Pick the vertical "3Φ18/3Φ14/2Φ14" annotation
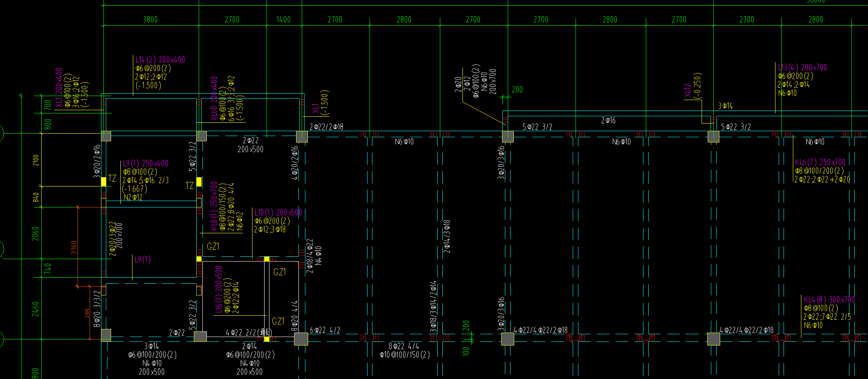Viewport: 868px width, 379px height. [x=433, y=306]
